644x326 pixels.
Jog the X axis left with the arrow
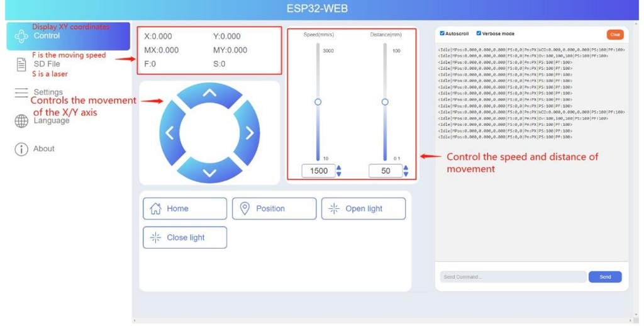pyautogui.click(x=169, y=133)
